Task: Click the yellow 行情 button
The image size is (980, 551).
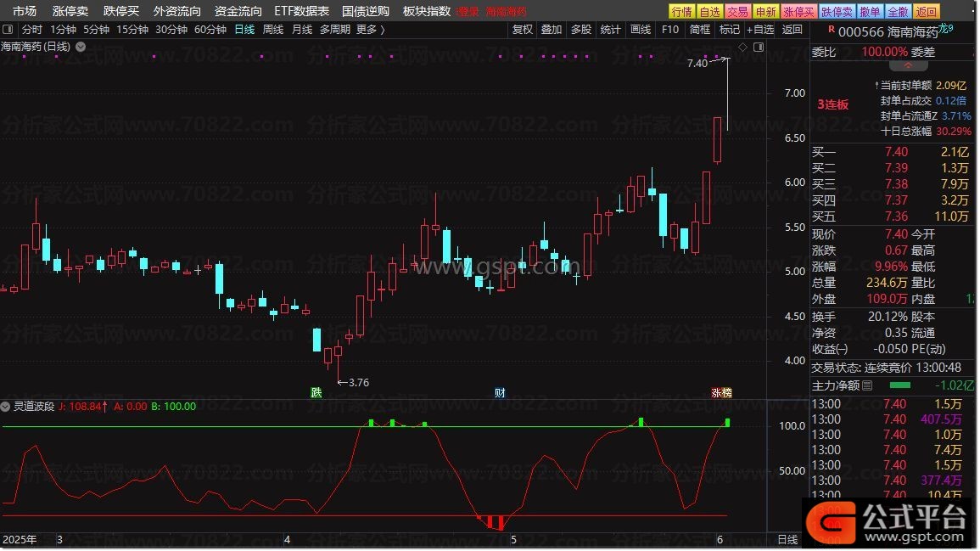Action: [681, 12]
